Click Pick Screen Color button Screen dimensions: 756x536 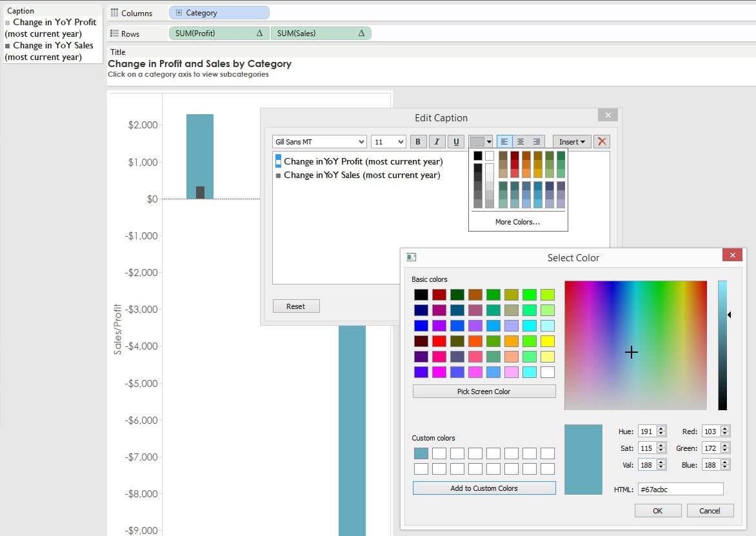484,392
